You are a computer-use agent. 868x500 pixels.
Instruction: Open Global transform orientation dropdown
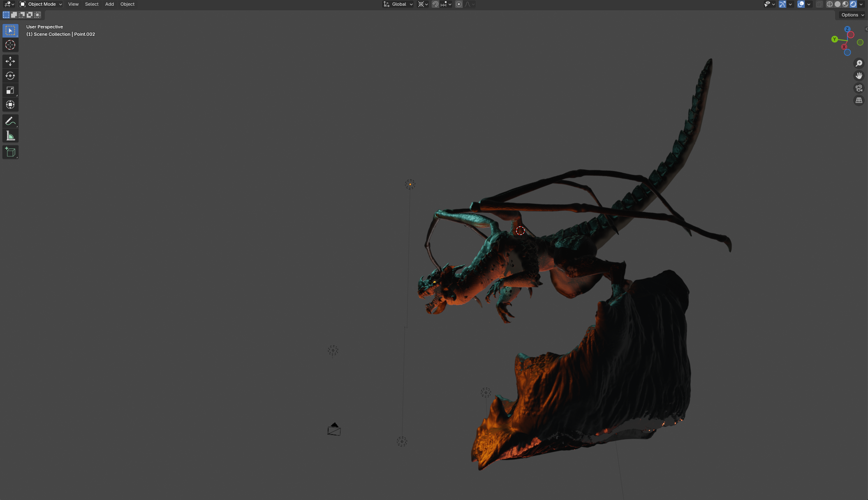(398, 4)
